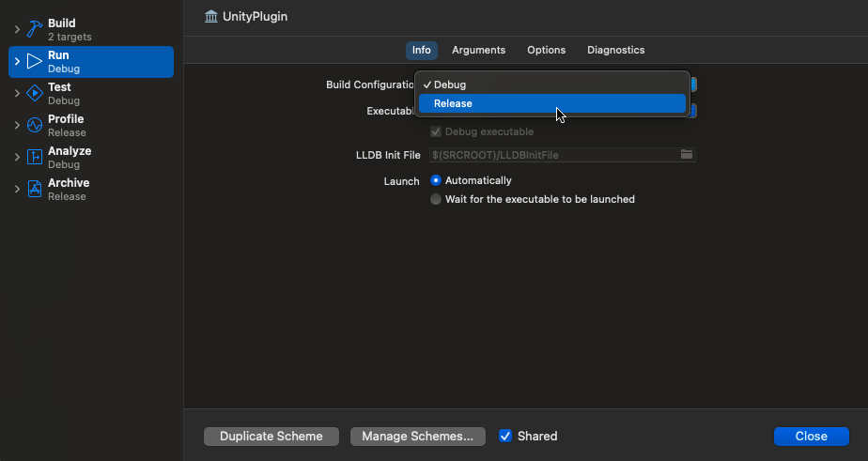The height and width of the screenshot is (461, 868).
Task: Open the Profile waveform icon
Action: click(35, 125)
